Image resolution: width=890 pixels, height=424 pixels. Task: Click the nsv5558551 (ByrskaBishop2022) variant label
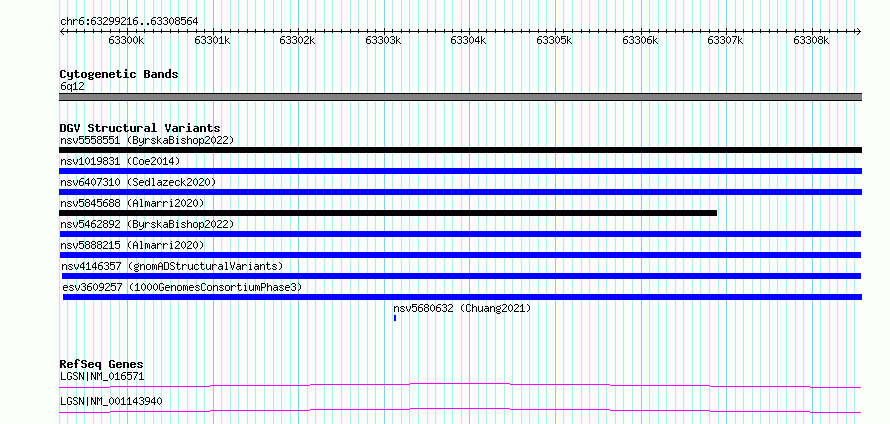(x=146, y=140)
